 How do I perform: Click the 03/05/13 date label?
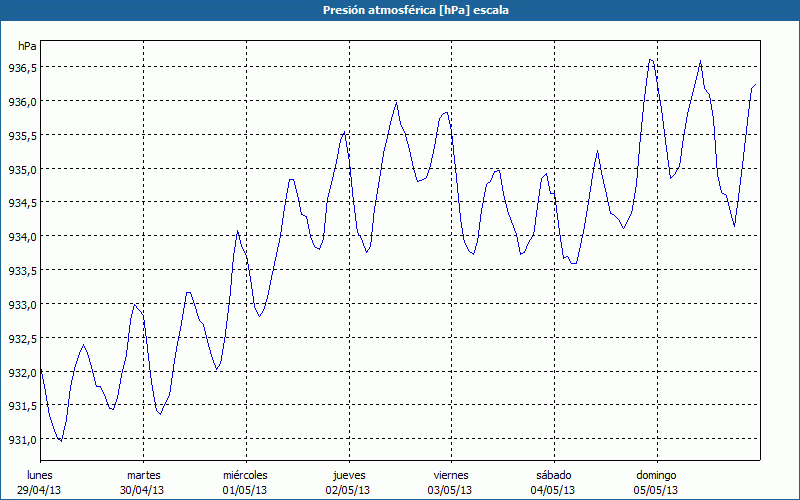tap(450, 490)
